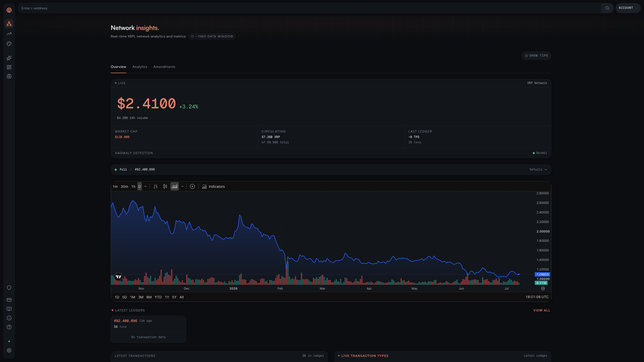Viewport: 644px width, 362px height.
Task: Open the palette sidebar icon
Action: 9,44
